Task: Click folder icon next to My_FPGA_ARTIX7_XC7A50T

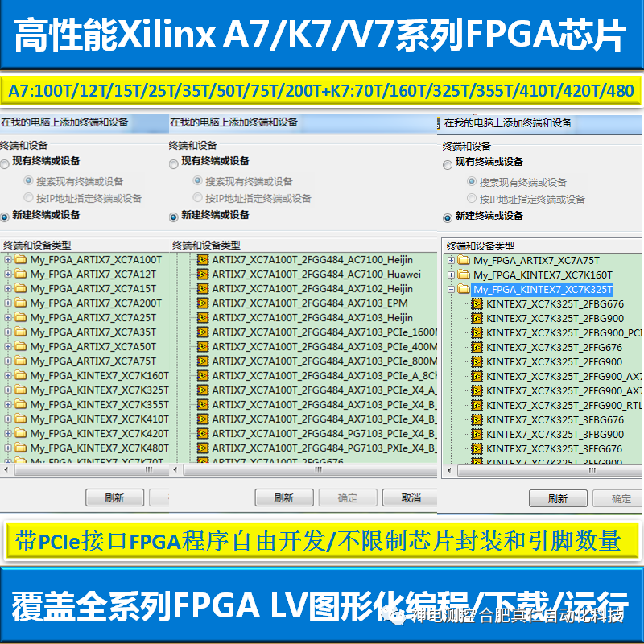Action: point(20,346)
